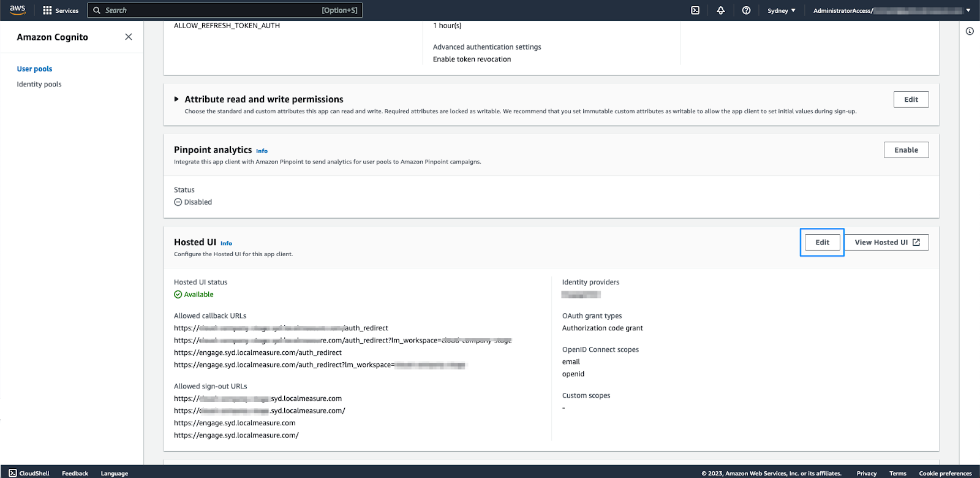Image resolution: width=980 pixels, height=478 pixels.
Task: Edit Attribute read and write permissions
Action: [x=911, y=100]
